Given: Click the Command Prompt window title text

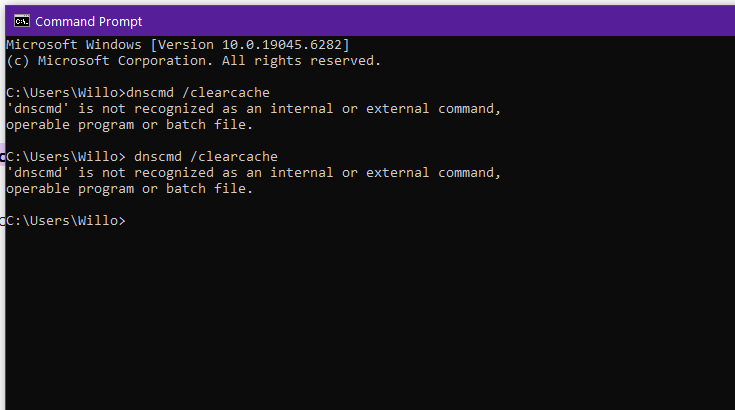Looking at the screenshot, I should 89,22.
